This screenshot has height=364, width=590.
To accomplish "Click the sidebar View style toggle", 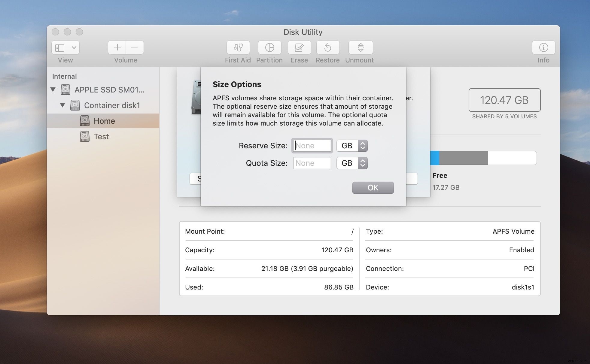I will coord(65,47).
